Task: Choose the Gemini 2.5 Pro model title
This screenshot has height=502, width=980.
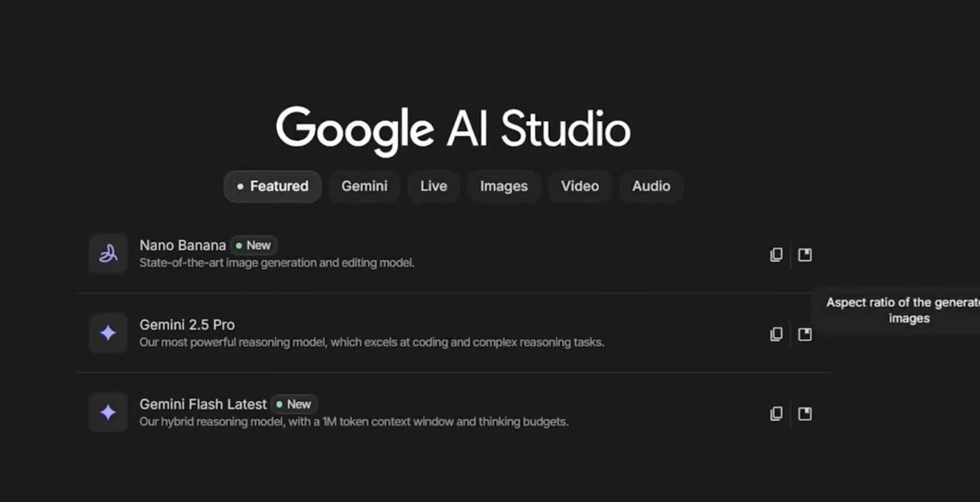Action: pyautogui.click(x=187, y=325)
